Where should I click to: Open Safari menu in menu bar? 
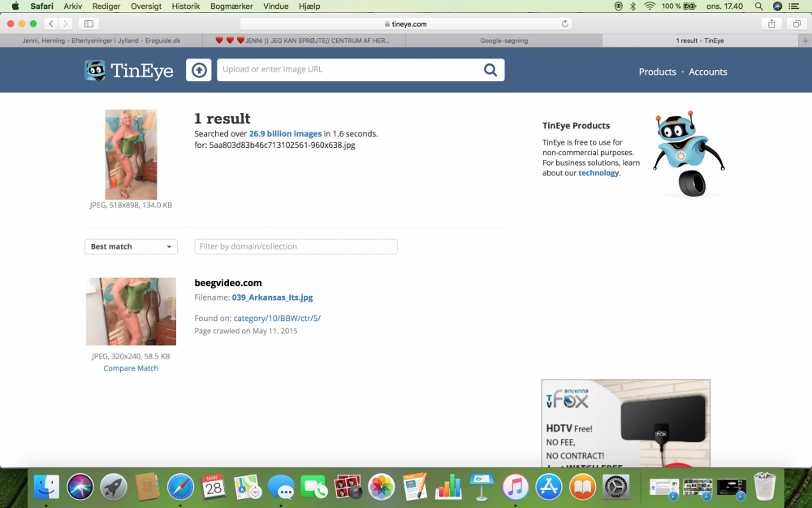(x=41, y=7)
